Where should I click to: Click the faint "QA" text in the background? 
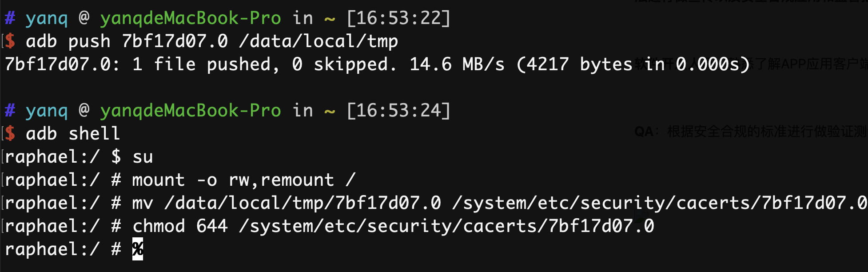[x=644, y=132]
